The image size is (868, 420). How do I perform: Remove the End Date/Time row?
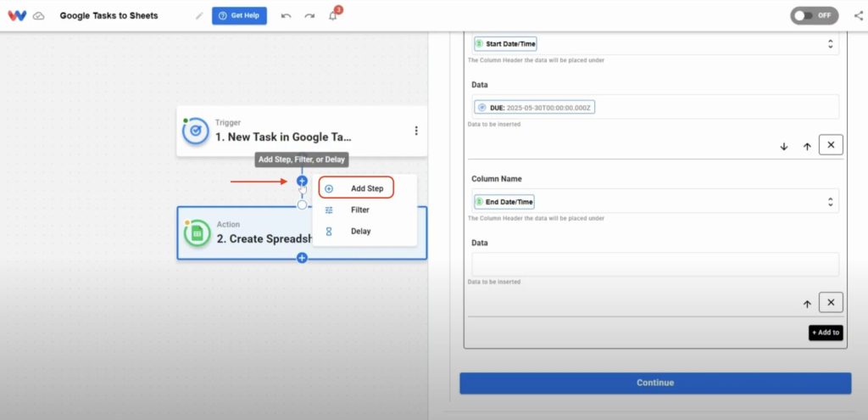[831, 303]
